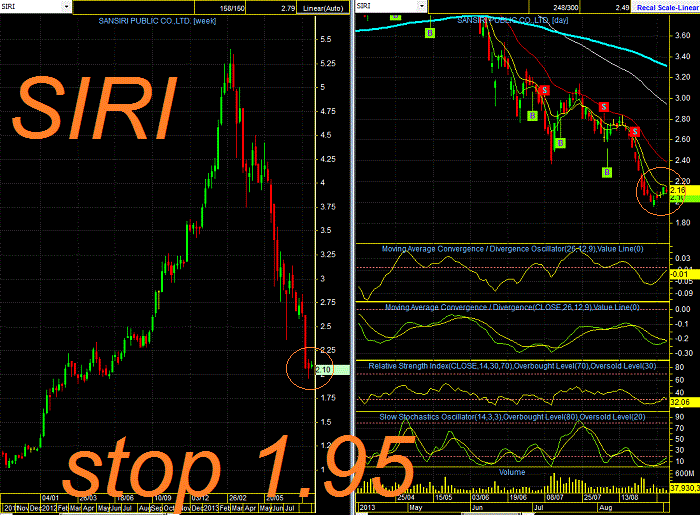Click the B buy marker in early July
The image size is (700, 515).
(x=560, y=143)
